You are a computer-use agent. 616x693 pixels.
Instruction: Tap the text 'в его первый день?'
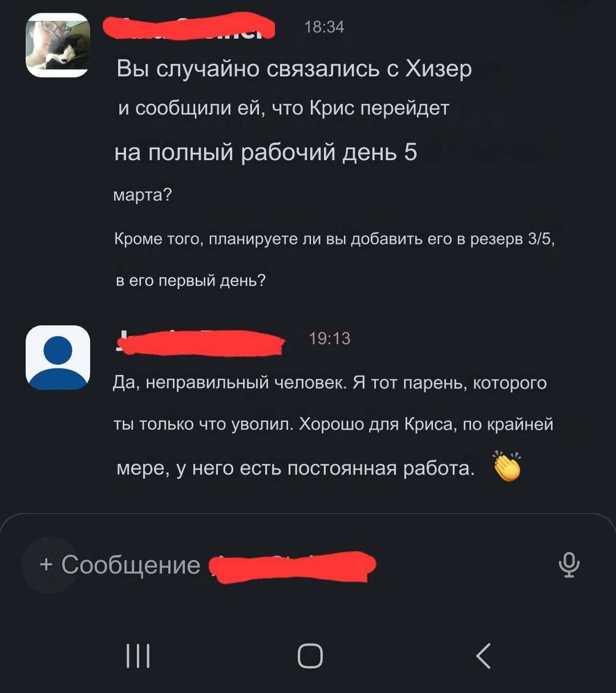point(191,281)
